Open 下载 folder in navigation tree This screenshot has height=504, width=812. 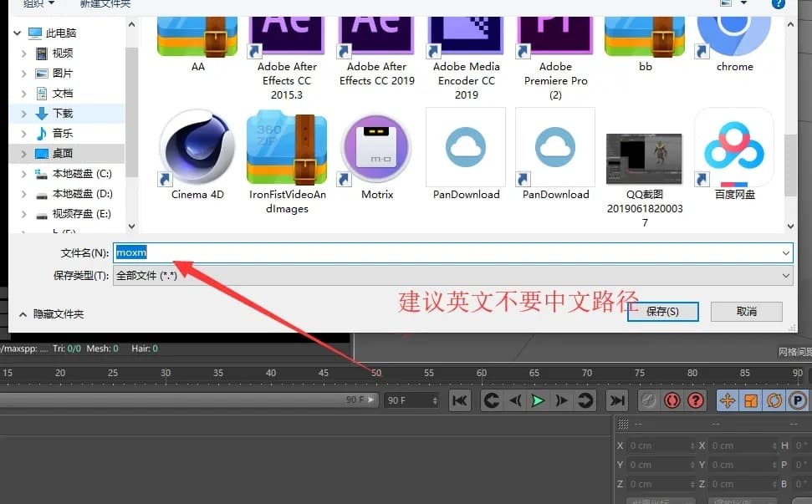click(x=62, y=114)
